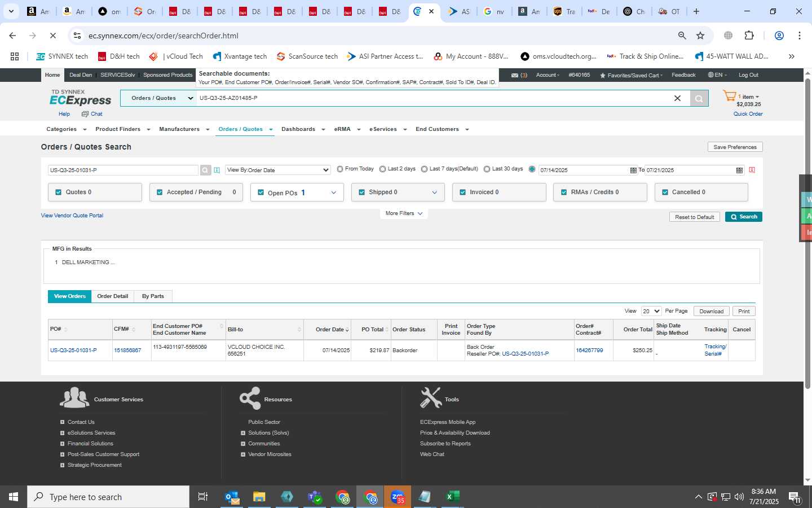Expand the Open POs status dropdown arrow
This screenshot has height=508, width=812.
click(333, 192)
